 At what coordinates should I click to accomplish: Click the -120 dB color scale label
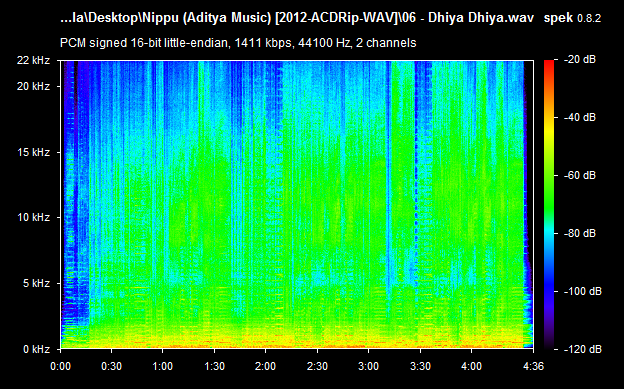583,349
